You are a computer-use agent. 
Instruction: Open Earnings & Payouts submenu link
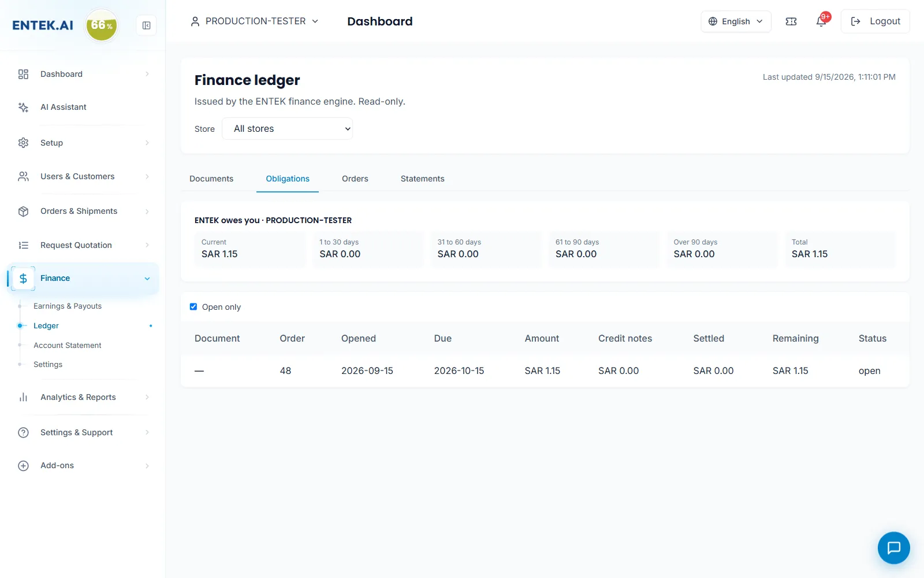tap(68, 306)
